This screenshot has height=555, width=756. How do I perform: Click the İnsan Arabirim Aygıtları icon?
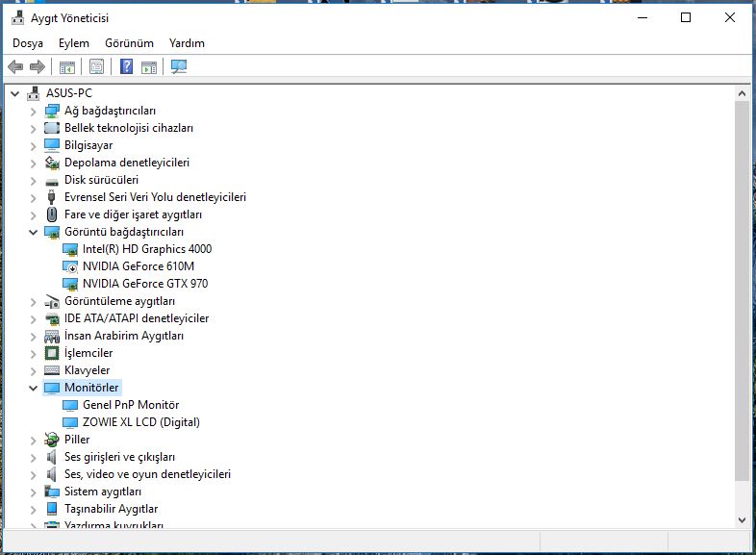coord(52,336)
